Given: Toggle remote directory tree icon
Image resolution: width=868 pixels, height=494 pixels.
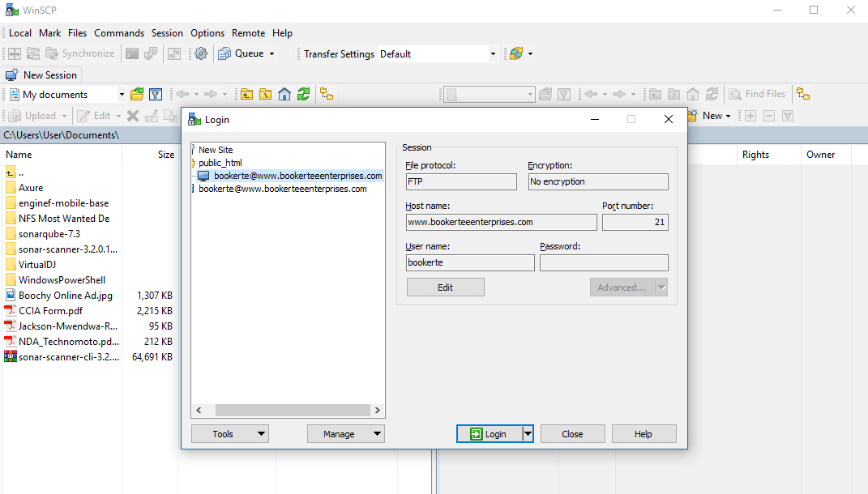Looking at the screenshot, I should [803, 95].
